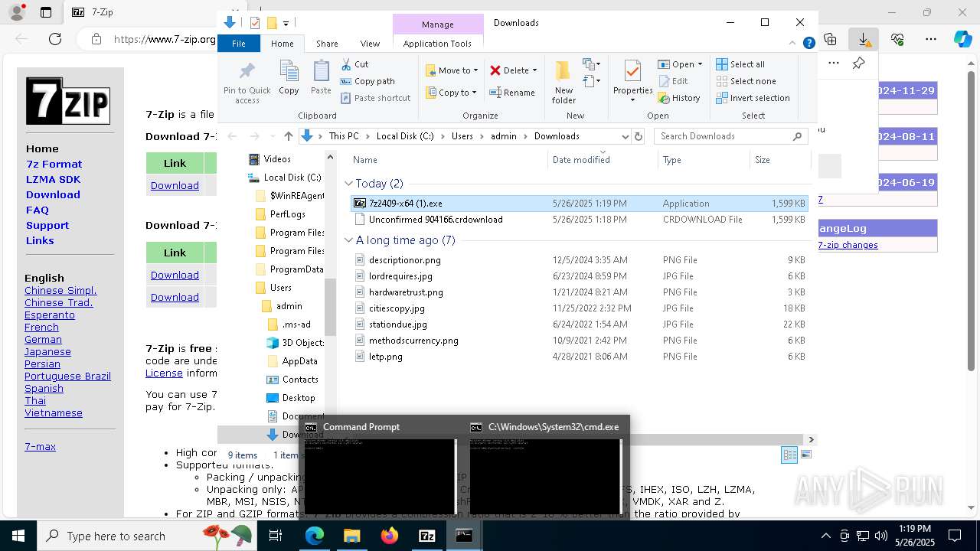Screen dimensions: 980x551
Task: Switch to details view layout icon
Action: tap(789, 455)
